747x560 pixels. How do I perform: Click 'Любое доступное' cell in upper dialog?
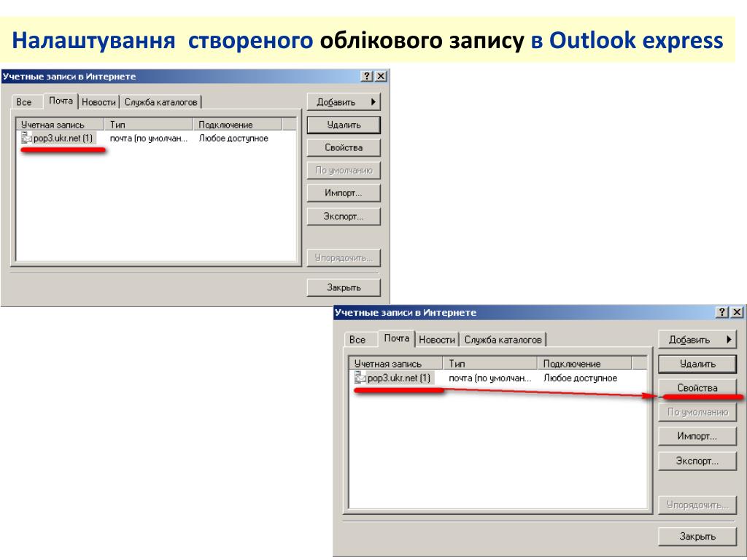233,138
